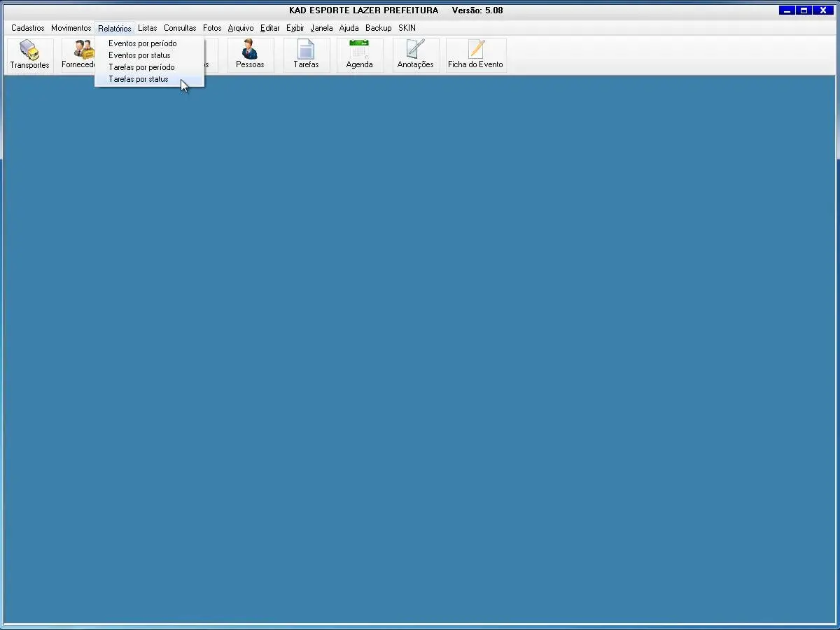Open the Editar menu
Viewport: 840px width, 630px height.
(x=269, y=28)
